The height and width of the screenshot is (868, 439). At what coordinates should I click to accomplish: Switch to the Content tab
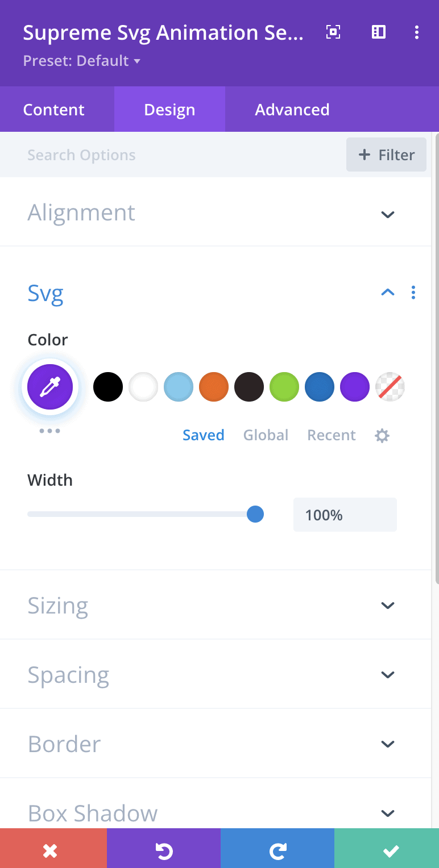click(x=53, y=109)
